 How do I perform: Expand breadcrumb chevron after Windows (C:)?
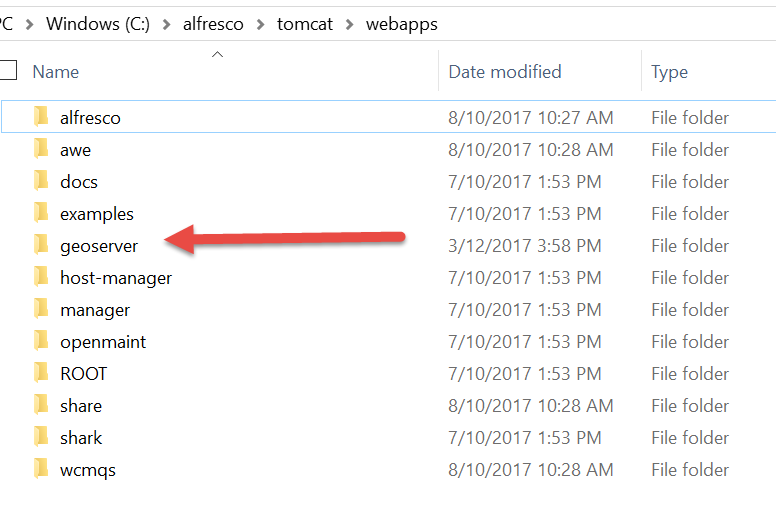[166, 24]
